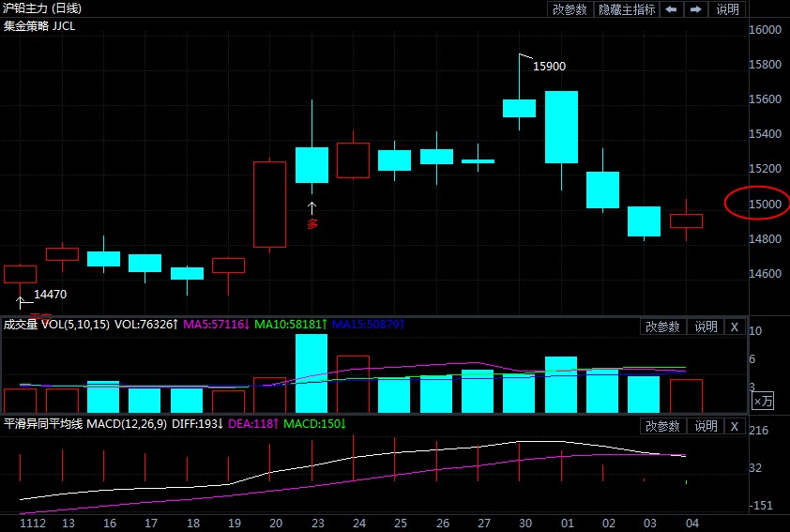Open 说明 in the volume panel
This screenshot has width=790, height=532.
(706, 327)
